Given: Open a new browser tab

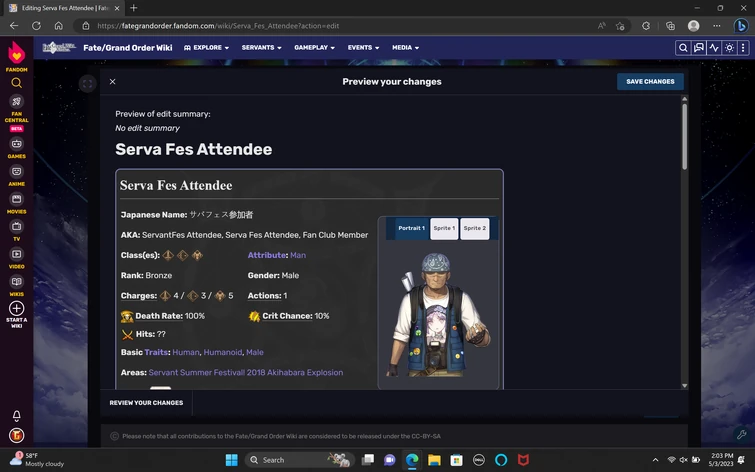Looking at the screenshot, I should click(134, 8).
